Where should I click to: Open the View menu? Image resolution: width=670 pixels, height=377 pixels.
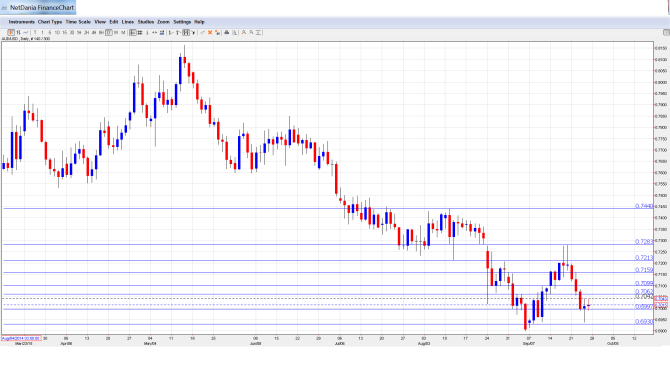[x=100, y=22]
